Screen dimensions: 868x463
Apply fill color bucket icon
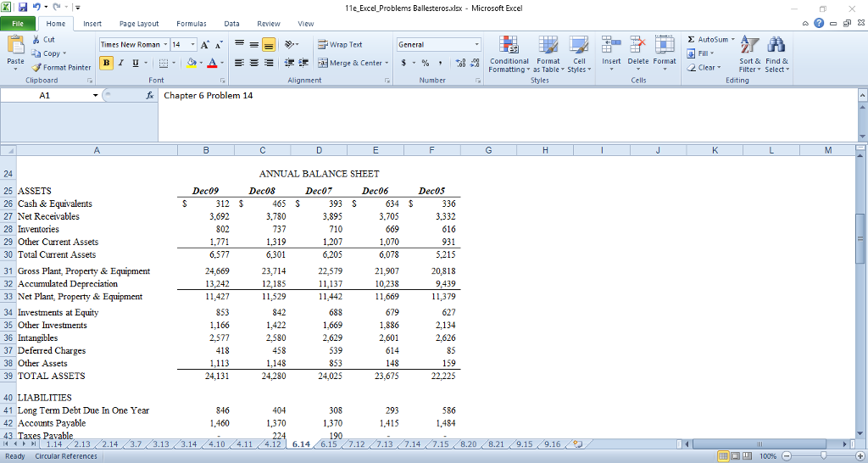click(x=192, y=63)
